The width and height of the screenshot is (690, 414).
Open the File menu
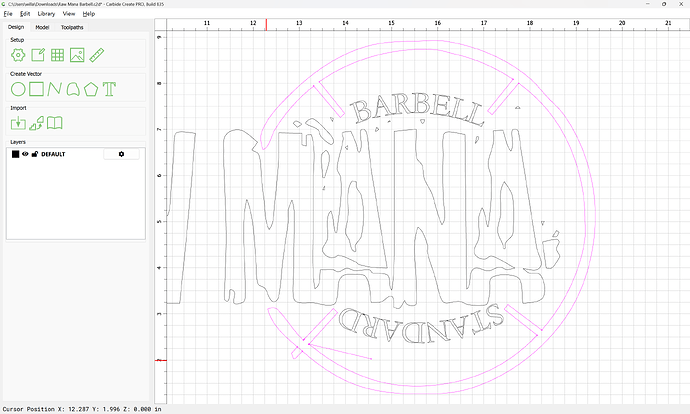click(8, 14)
